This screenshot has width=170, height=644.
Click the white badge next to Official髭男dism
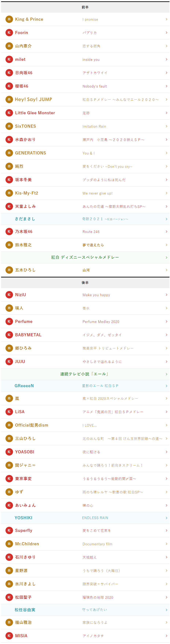point(9,425)
